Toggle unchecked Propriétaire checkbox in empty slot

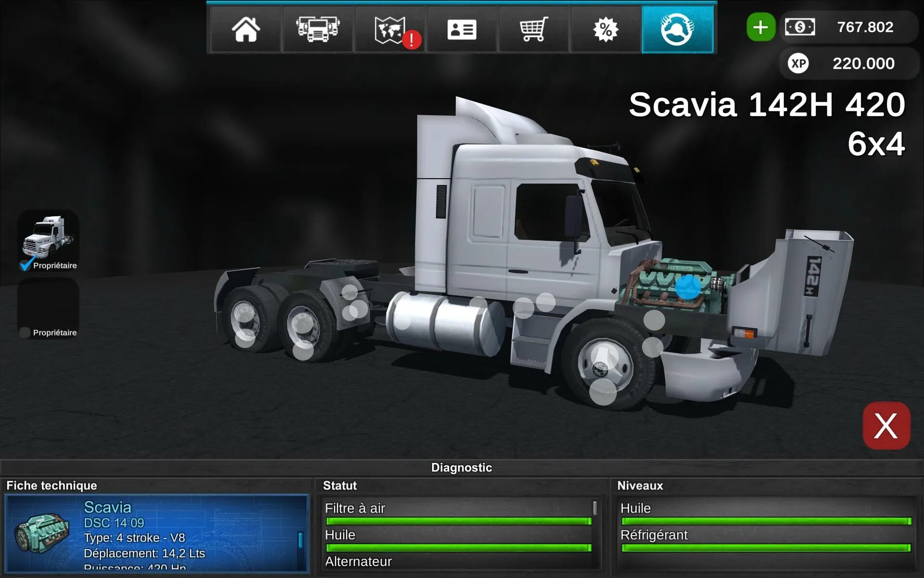[x=25, y=332]
